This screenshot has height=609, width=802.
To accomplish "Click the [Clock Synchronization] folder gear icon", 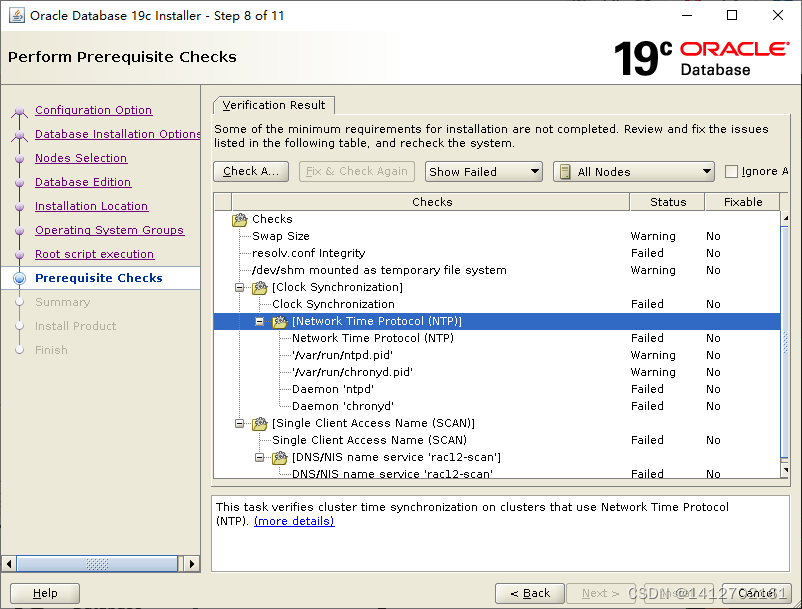I will 260,287.
